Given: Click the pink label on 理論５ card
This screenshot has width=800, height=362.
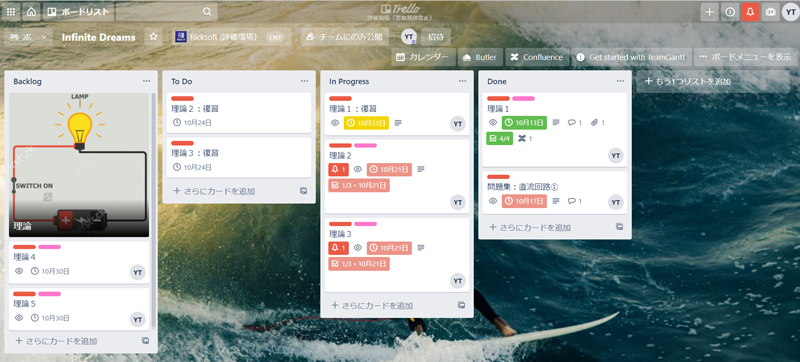Looking at the screenshot, I should pyautogui.click(x=49, y=294).
